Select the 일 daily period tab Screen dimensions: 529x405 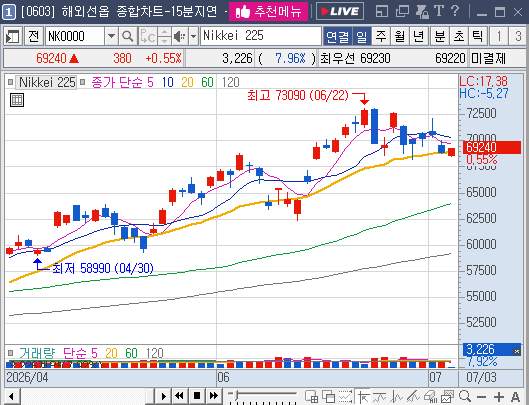click(362, 36)
